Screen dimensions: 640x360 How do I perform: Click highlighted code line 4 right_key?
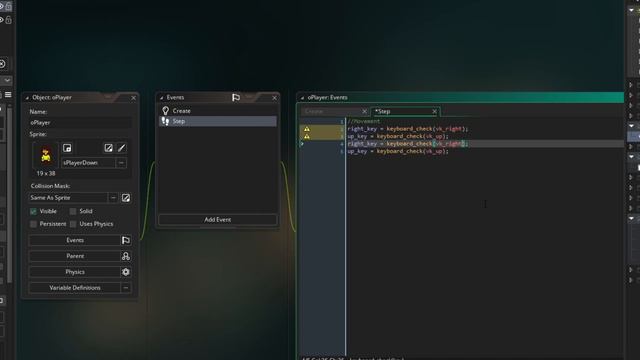pyautogui.click(x=408, y=144)
